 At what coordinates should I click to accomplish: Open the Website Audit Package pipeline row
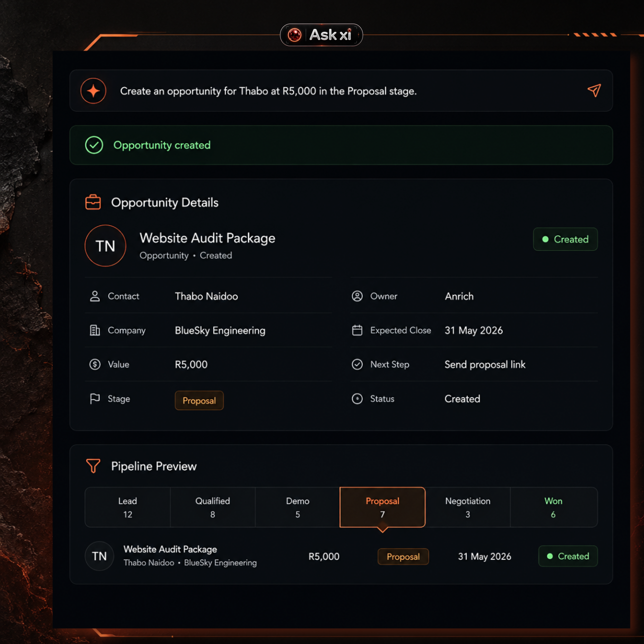(341, 556)
